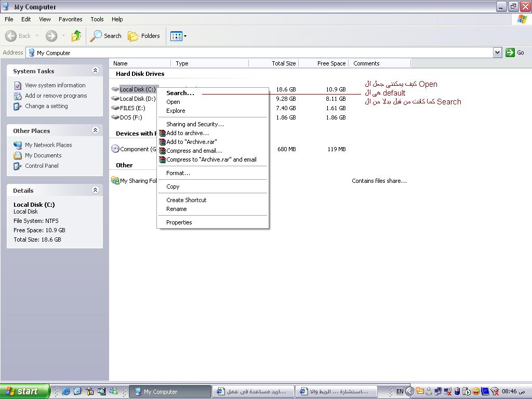Click the green Go arrow button
This screenshot has width=532, height=399.
[510, 52]
